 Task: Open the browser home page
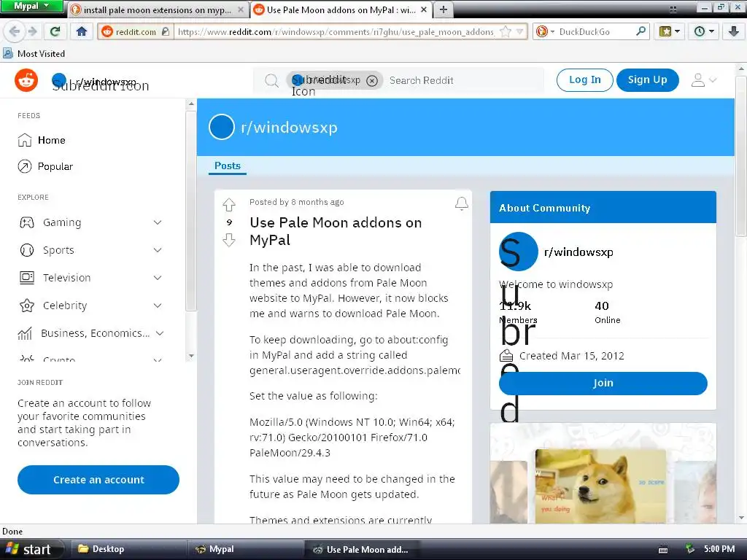[x=82, y=32]
